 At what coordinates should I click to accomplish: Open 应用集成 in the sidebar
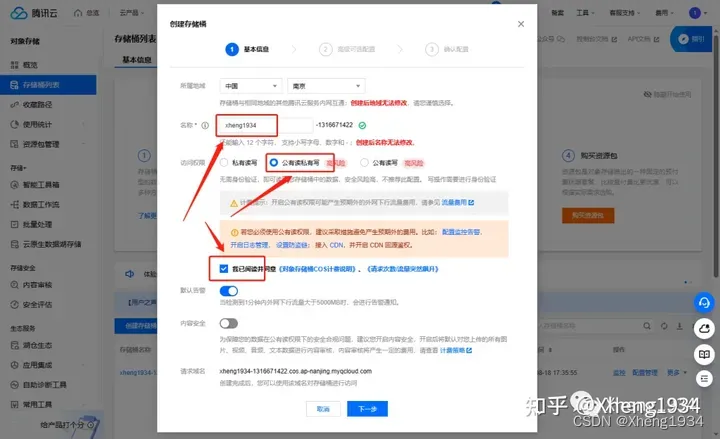(38, 365)
